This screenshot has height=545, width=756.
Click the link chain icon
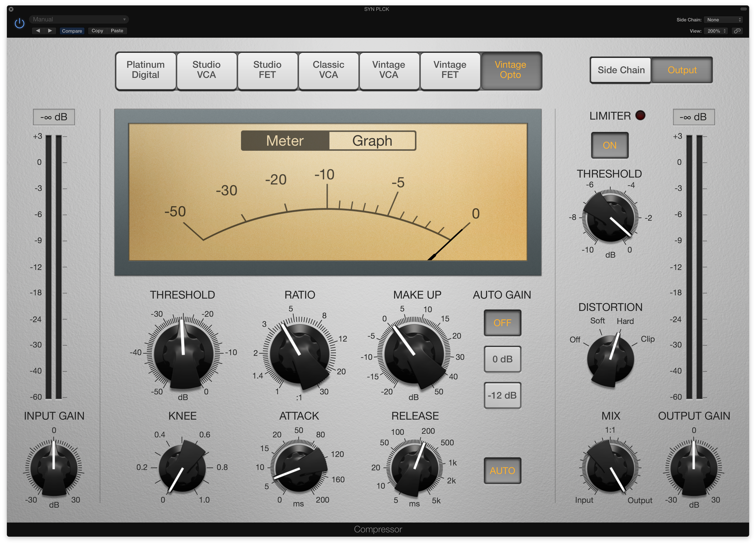coord(737,31)
